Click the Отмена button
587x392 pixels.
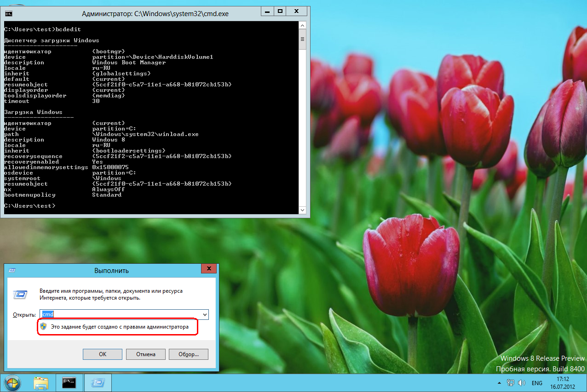click(146, 354)
